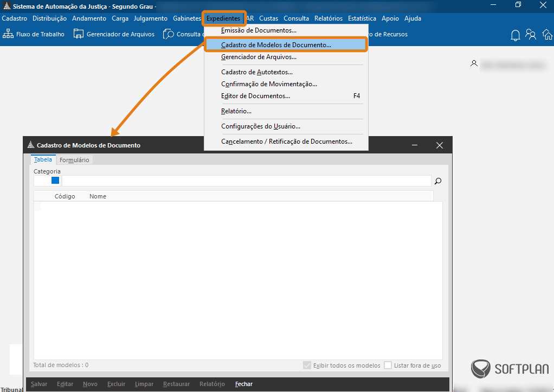Click the Editar button

pos(65,384)
